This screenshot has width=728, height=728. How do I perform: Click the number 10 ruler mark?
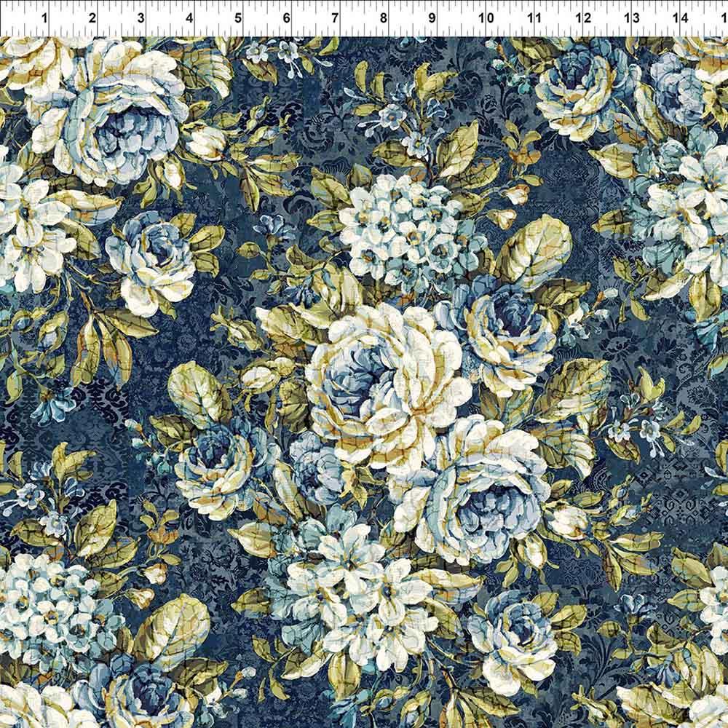(x=485, y=18)
